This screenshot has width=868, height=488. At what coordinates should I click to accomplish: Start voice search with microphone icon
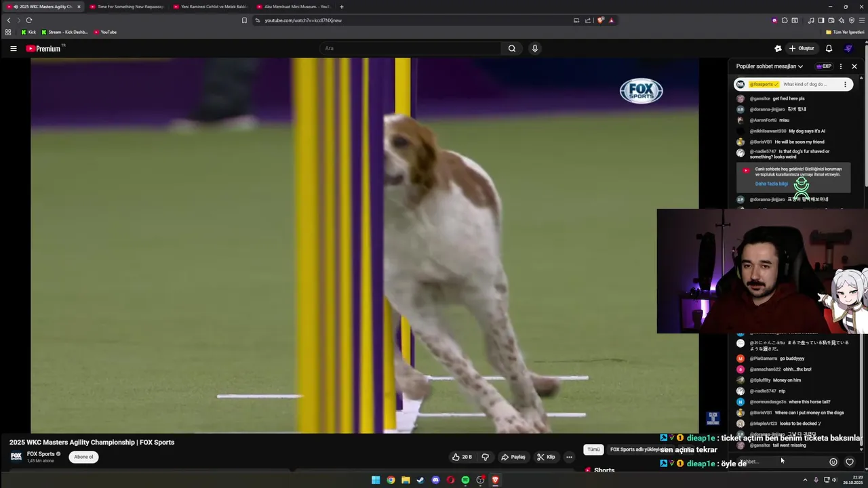pos(534,48)
